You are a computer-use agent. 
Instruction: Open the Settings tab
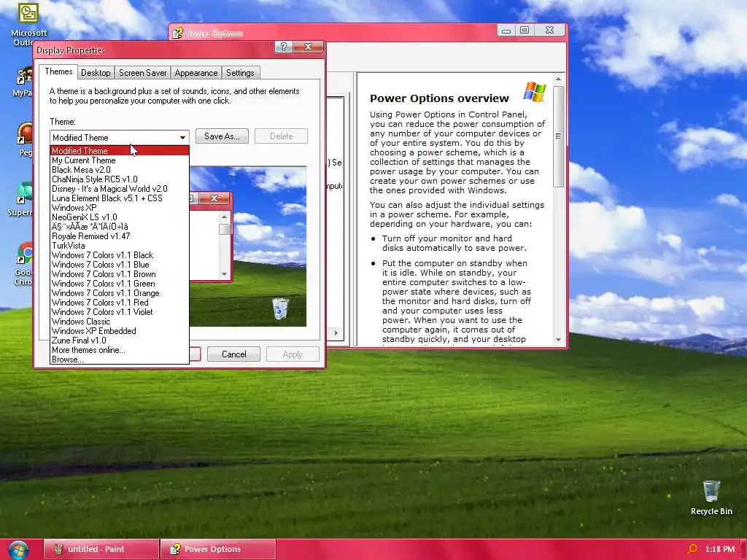tap(240, 73)
